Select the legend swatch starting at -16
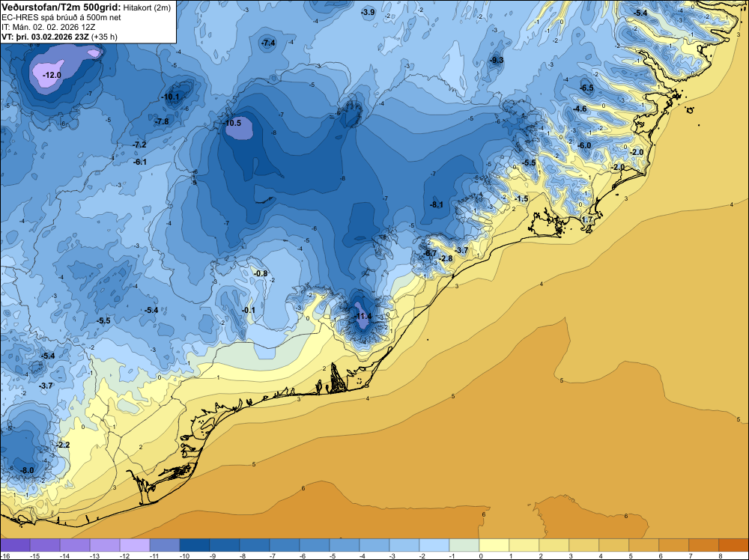 pyautogui.click(x=15, y=545)
